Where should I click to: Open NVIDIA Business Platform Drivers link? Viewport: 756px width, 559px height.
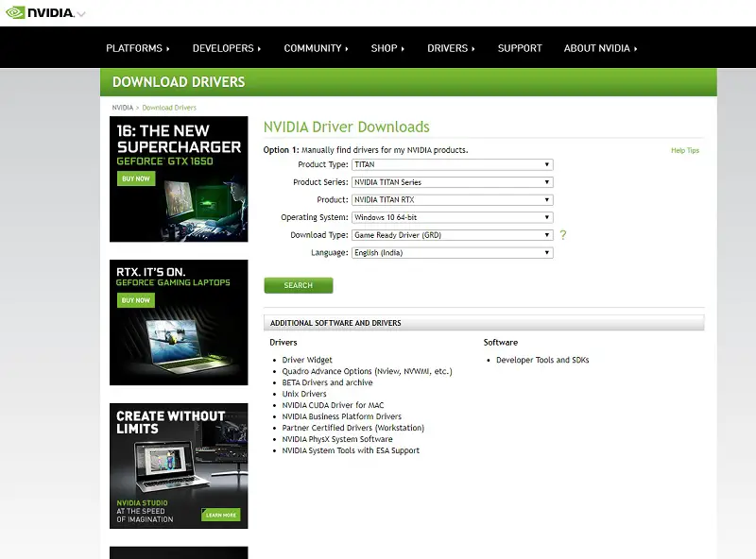pos(342,416)
